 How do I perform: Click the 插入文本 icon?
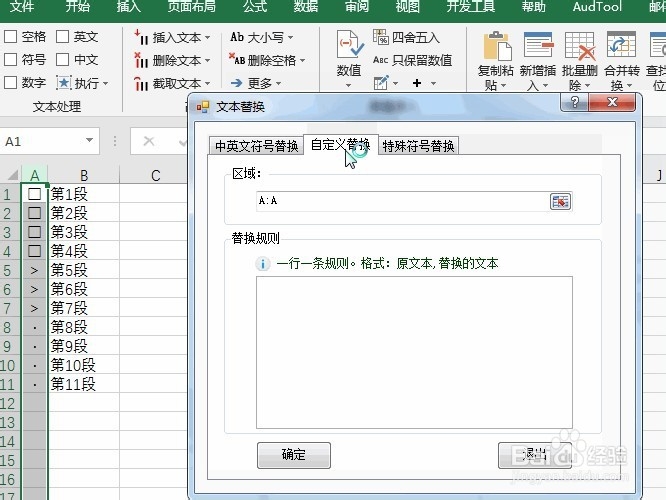(x=141, y=37)
